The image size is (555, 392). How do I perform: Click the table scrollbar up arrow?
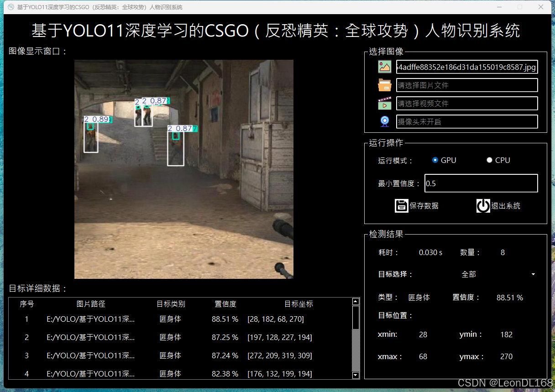356,301
